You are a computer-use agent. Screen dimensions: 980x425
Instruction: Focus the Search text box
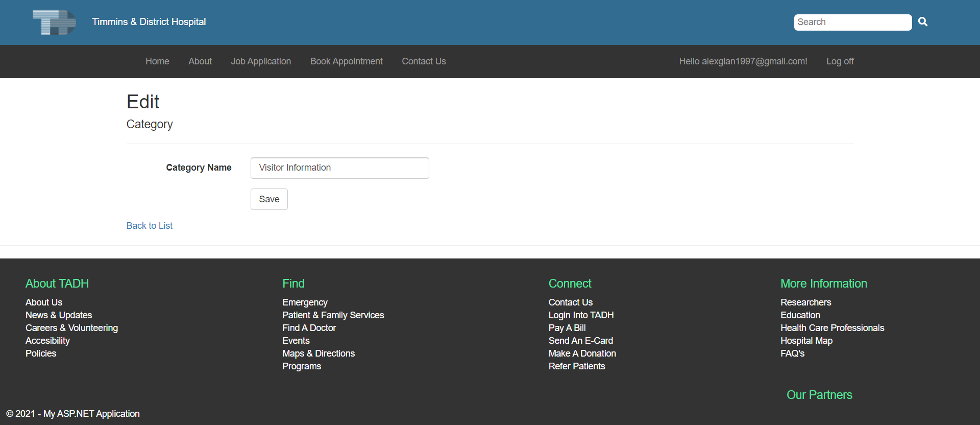[x=852, y=22]
